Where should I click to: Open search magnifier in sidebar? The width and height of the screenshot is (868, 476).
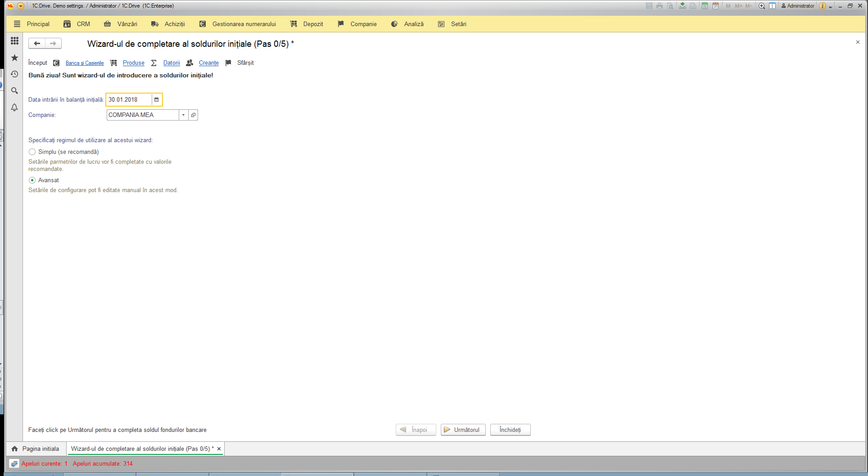pos(14,91)
